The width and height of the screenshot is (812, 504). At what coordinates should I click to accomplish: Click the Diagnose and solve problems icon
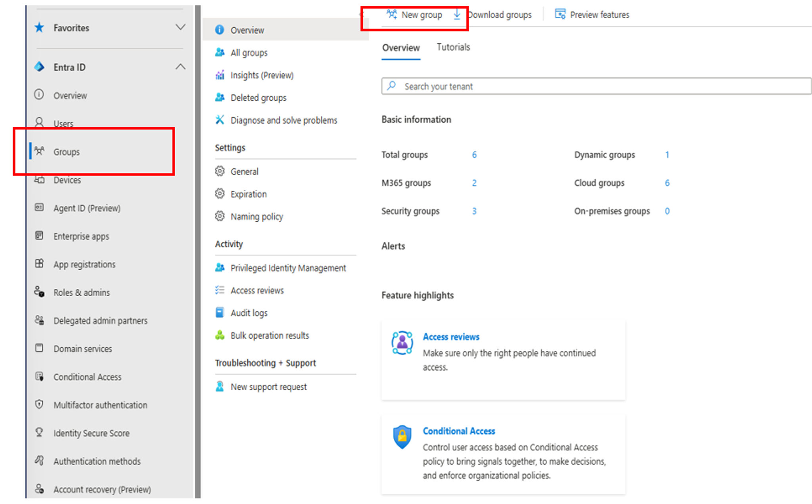click(220, 120)
